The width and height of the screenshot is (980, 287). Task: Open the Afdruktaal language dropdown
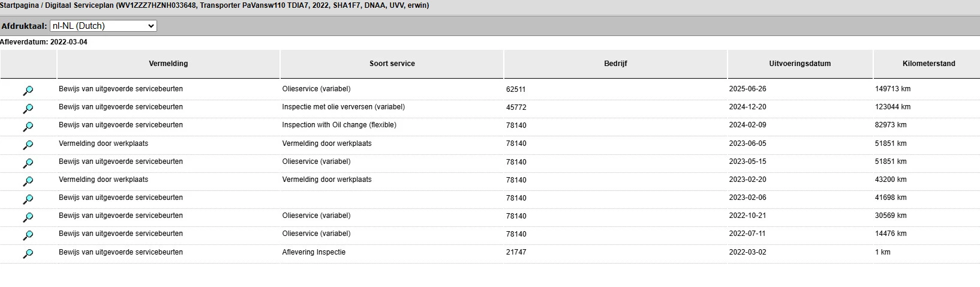[103, 26]
